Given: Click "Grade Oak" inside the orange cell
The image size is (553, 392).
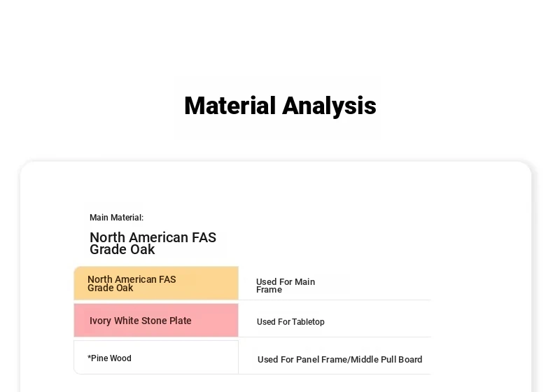Looking at the screenshot, I should pyautogui.click(x=110, y=288).
